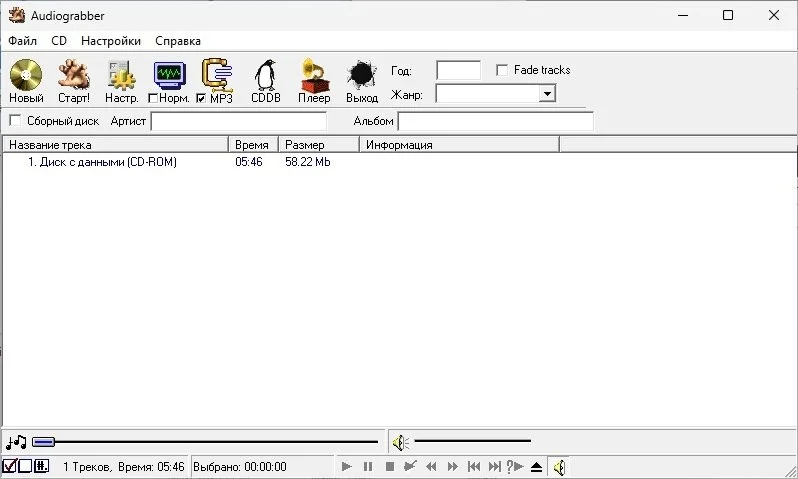Screen dimensions: 798x479
Task: Minimize the Audiograbber window
Action: pos(683,15)
